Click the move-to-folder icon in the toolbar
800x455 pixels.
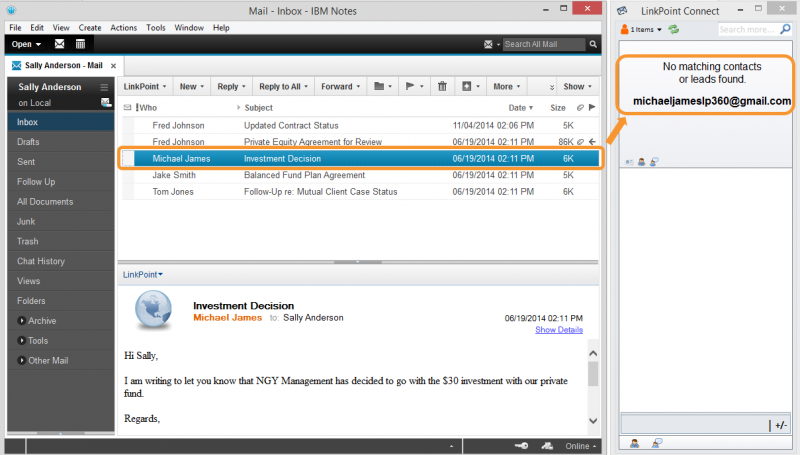pyautogui.click(x=379, y=86)
